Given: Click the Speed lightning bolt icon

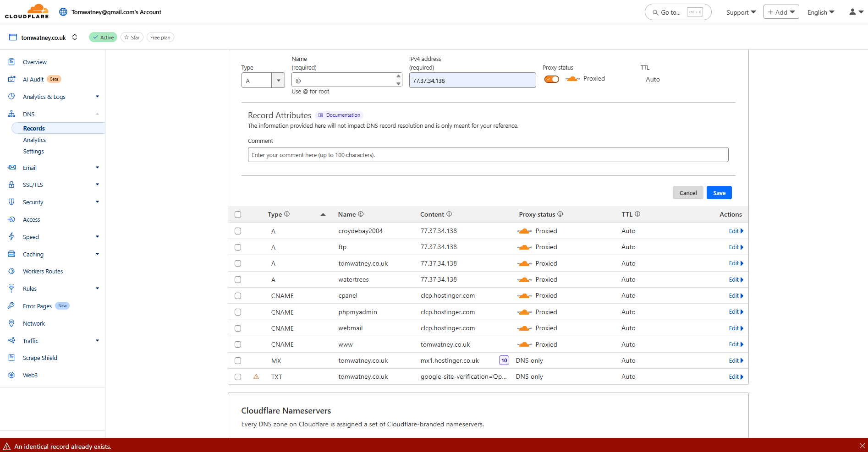Looking at the screenshot, I should (x=12, y=237).
